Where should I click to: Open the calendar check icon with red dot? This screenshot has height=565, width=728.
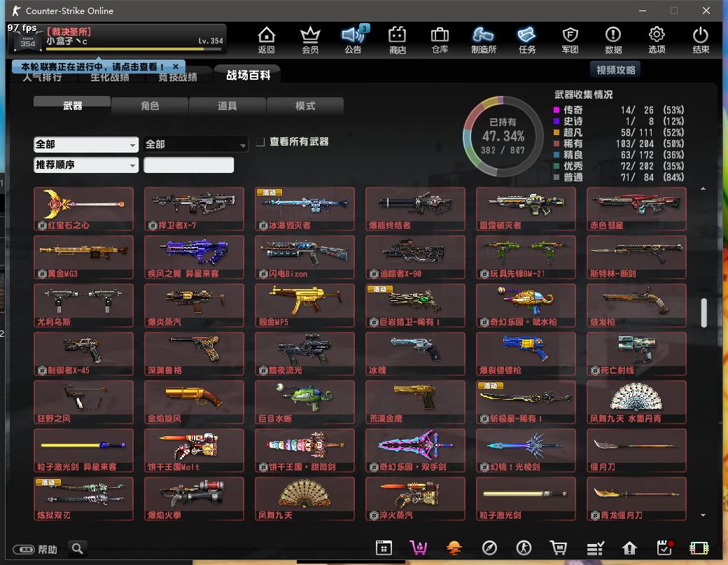665,548
